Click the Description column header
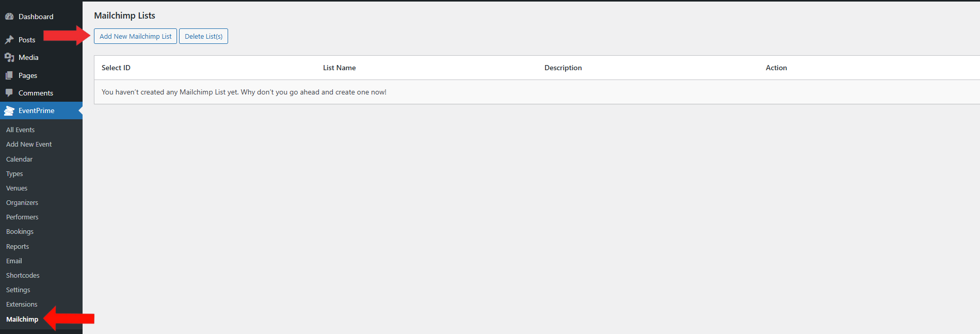The height and width of the screenshot is (334, 980). point(563,68)
